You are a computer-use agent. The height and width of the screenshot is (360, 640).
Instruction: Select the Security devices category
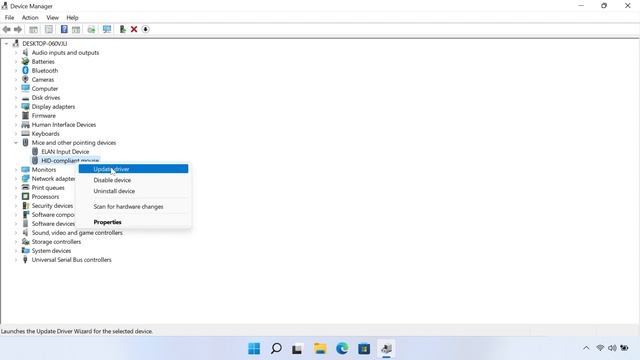(x=52, y=206)
